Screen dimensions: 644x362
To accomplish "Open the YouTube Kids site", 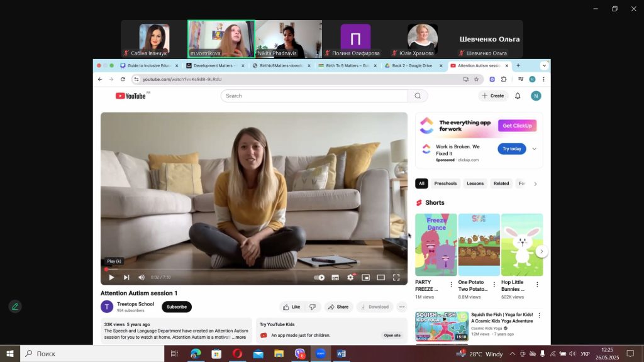I will pyautogui.click(x=392, y=336).
